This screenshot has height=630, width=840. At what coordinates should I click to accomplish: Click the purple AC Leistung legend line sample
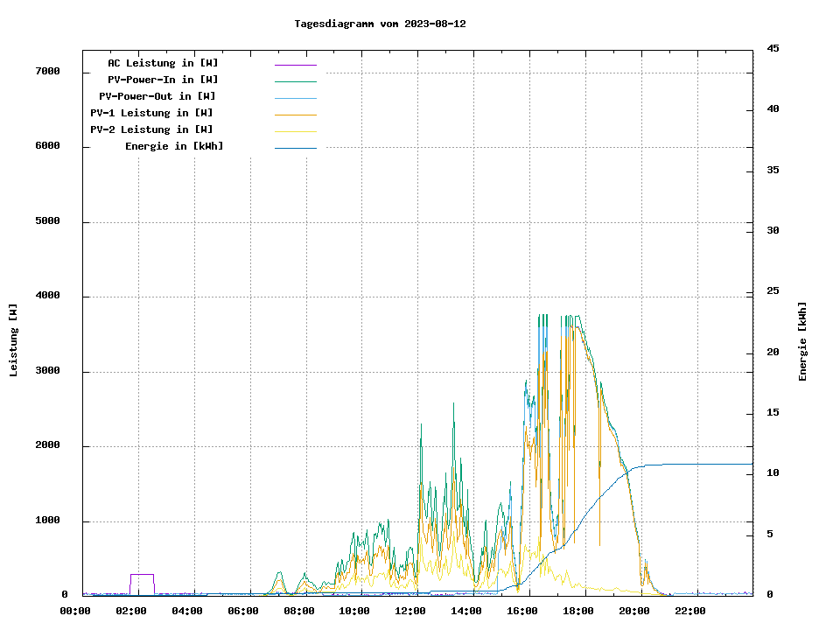click(x=295, y=65)
